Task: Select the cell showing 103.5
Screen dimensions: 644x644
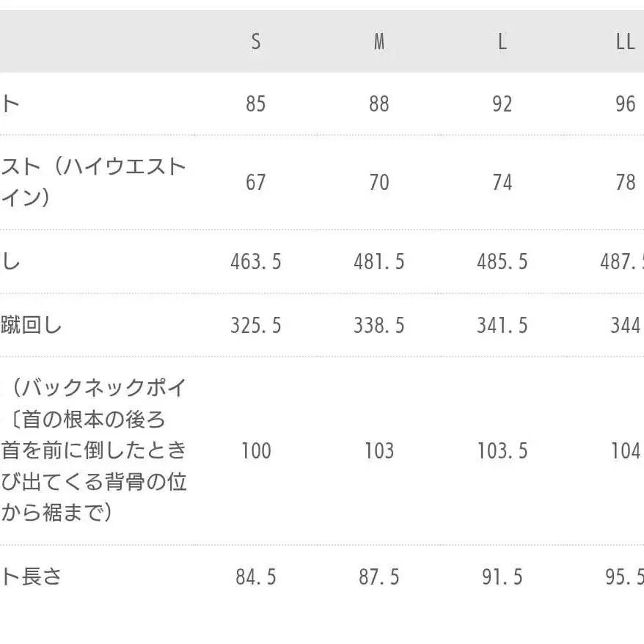Action: [502, 450]
